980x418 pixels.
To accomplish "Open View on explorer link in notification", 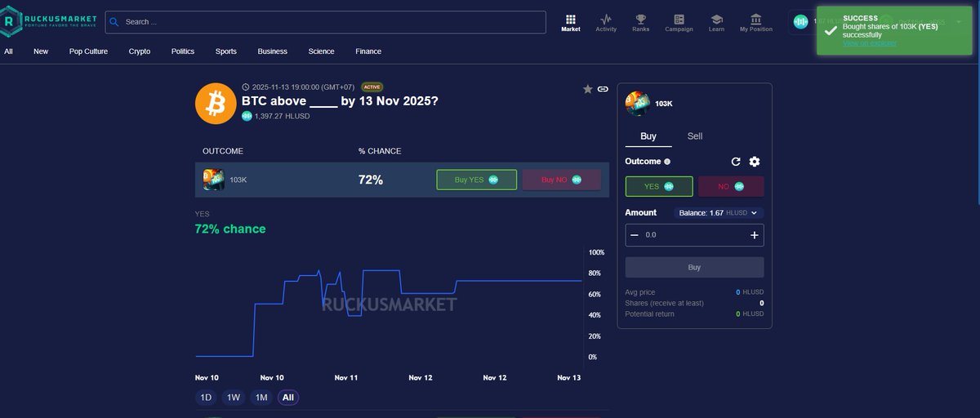I will coord(869,43).
